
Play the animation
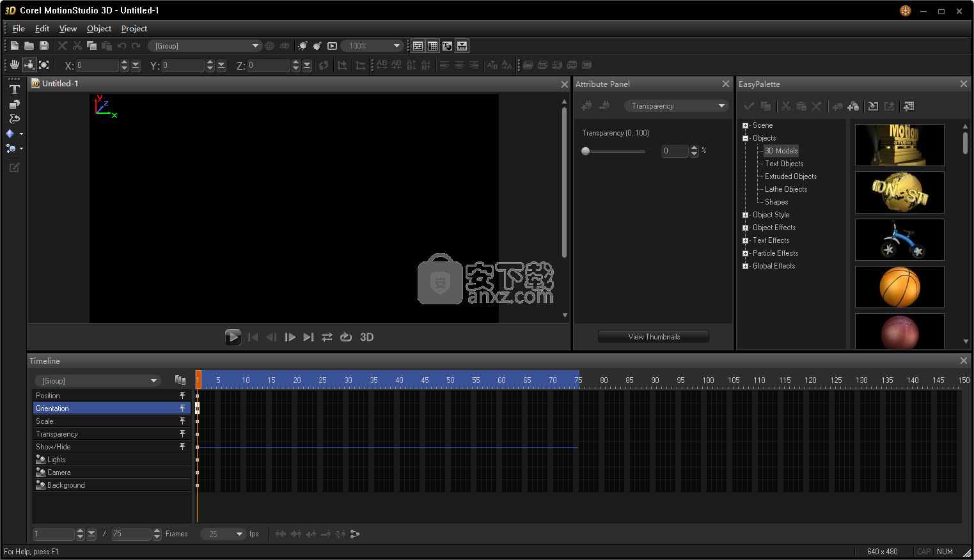(x=233, y=337)
